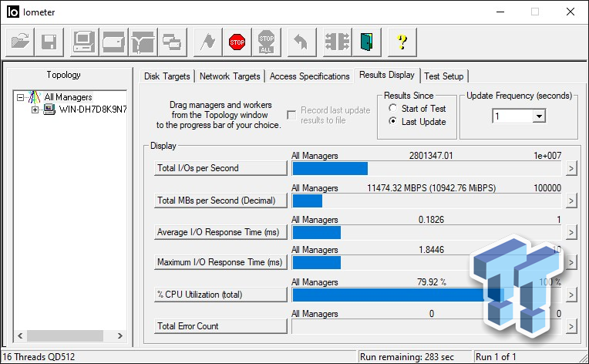Image resolution: width=589 pixels, height=364 pixels.
Task: Click CPU Utilization progress bar
Action: 427,295
